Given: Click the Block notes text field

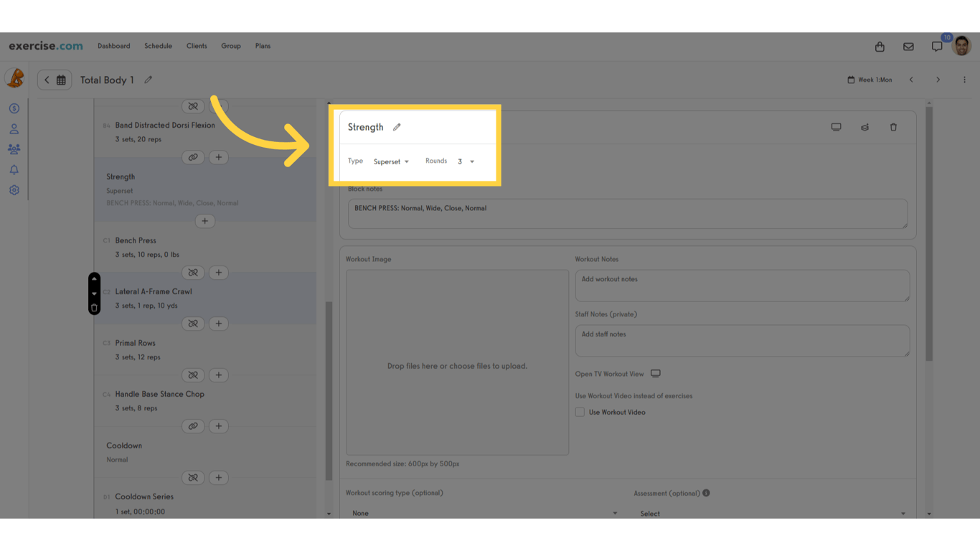Looking at the screenshot, I should click(x=628, y=214).
